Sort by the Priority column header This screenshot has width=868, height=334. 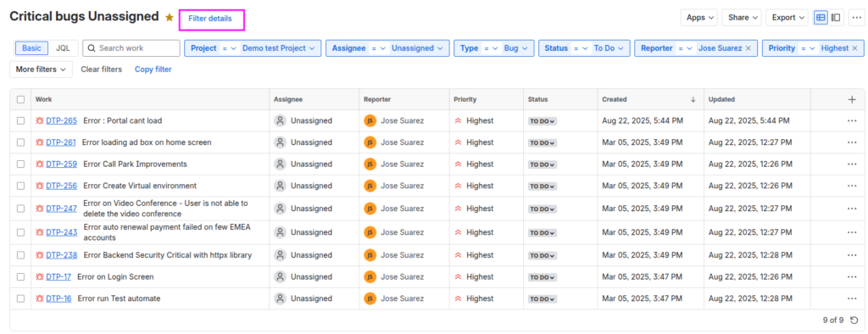coord(465,100)
